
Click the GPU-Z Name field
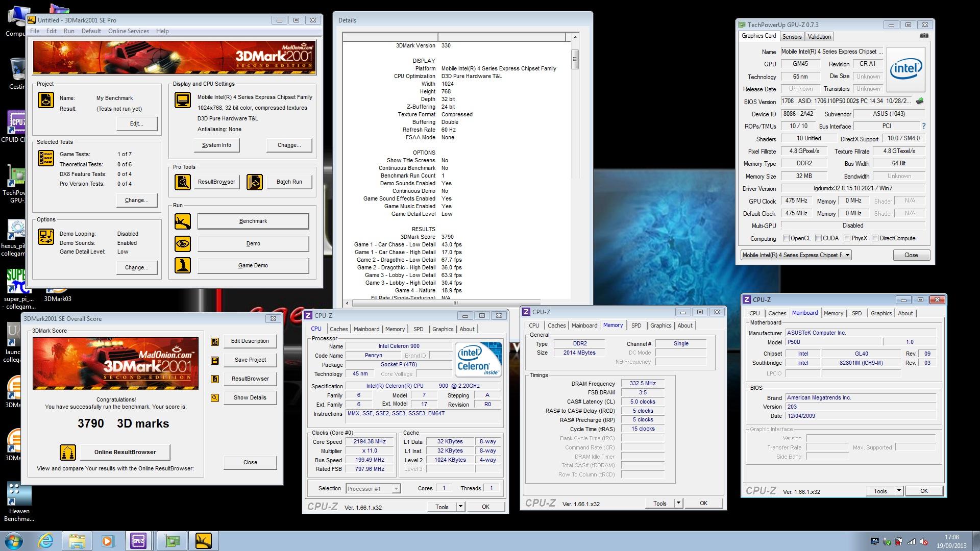[x=831, y=52]
